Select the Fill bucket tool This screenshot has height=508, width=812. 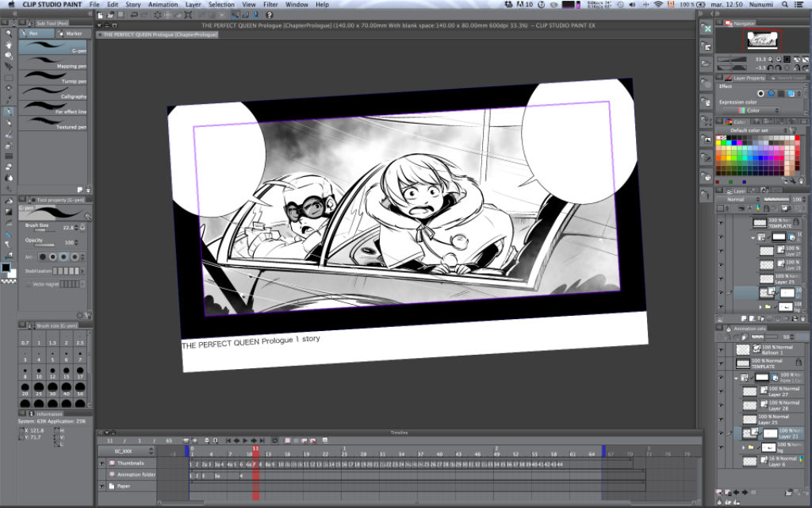pos(8,201)
